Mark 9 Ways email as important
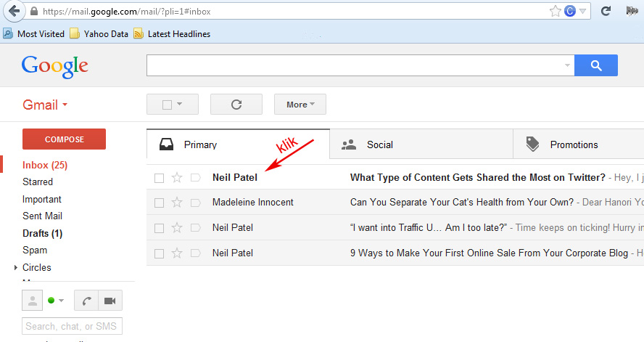644x342 pixels. pos(196,253)
